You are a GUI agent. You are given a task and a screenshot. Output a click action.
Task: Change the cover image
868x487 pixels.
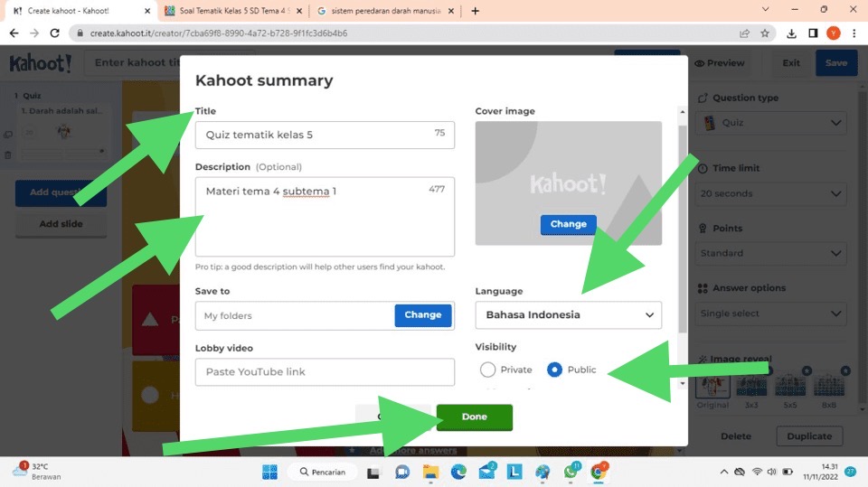(568, 224)
